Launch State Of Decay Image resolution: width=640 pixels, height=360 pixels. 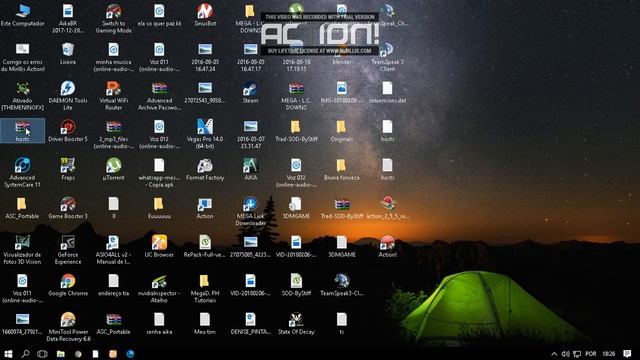pyautogui.click(x=296, y=324)
